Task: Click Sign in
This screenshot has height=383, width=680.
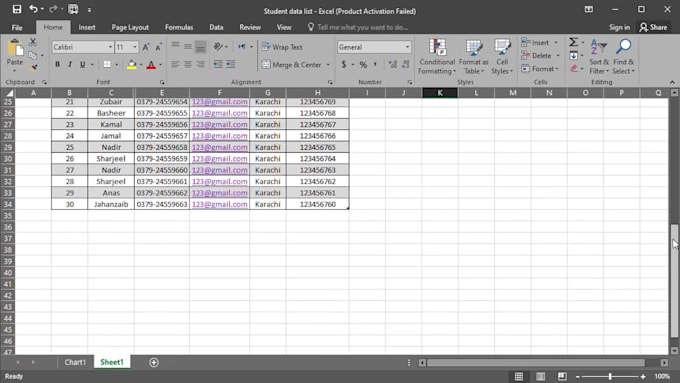Action: tap(619, 27)
